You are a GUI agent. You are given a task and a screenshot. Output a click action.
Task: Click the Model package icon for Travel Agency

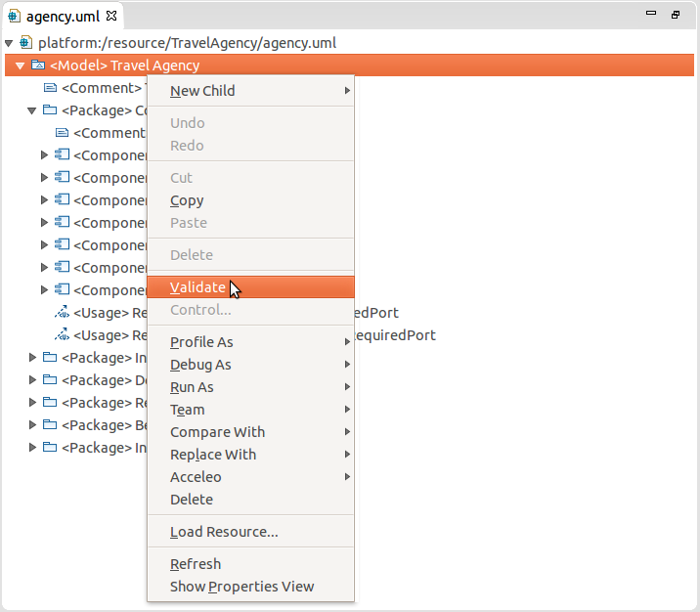38,66
